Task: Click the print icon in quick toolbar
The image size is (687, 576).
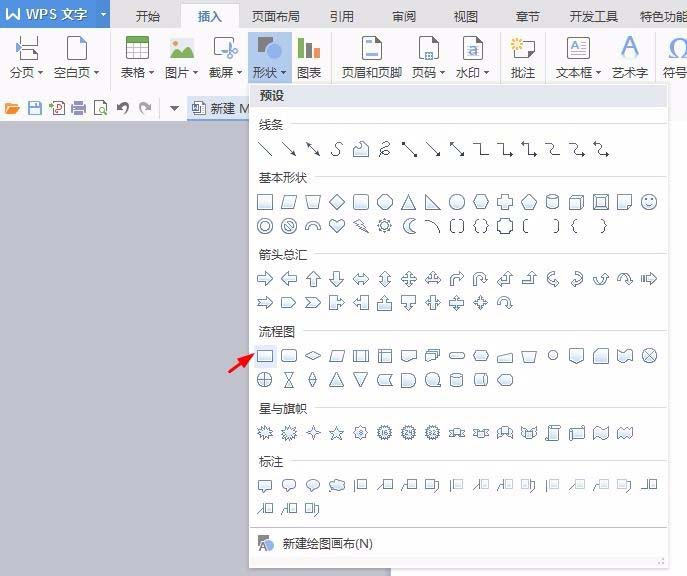Action: [78, 108]
